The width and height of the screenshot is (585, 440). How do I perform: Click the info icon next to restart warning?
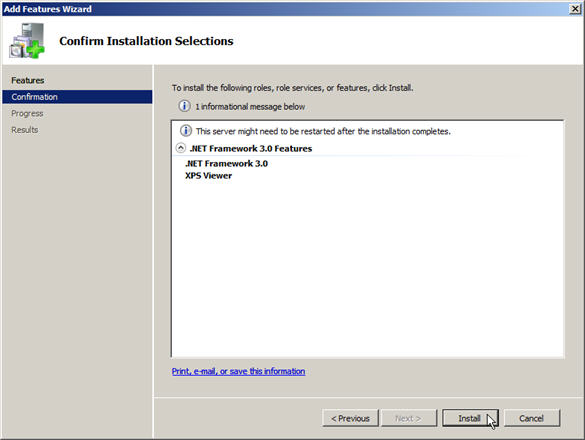click(x=186, y=131)
